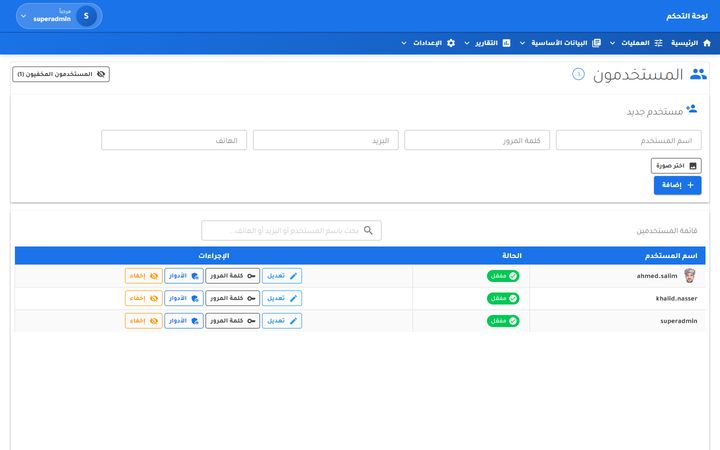Screen dimensions: 720x450
Task: Focus the الهاتف phone input field
Action: tap(174, 140)
